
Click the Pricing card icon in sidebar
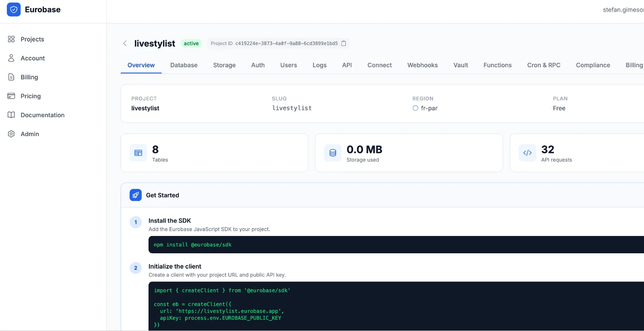11,96
